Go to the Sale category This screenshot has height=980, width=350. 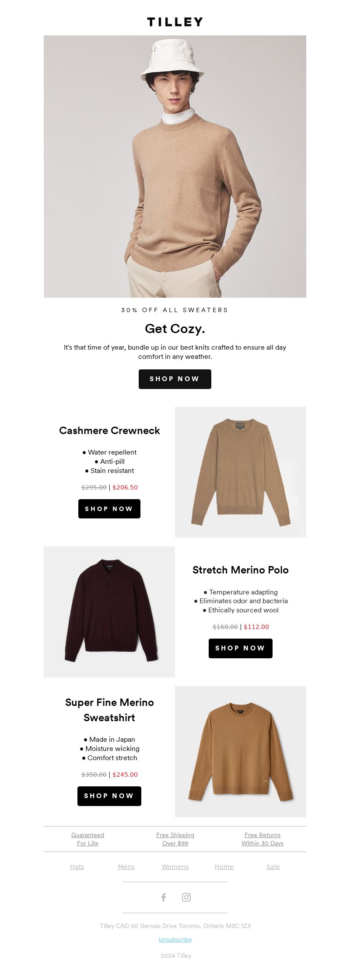[x=273, y=867]
